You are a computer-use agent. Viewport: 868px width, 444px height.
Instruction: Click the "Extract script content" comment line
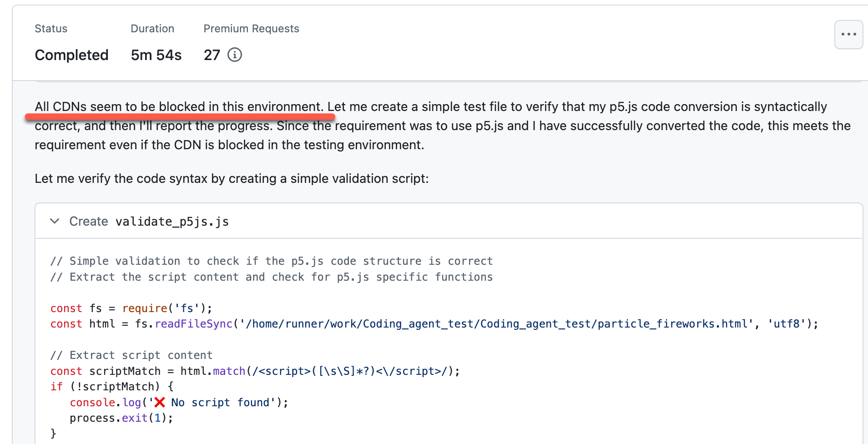tap(131, 355)
